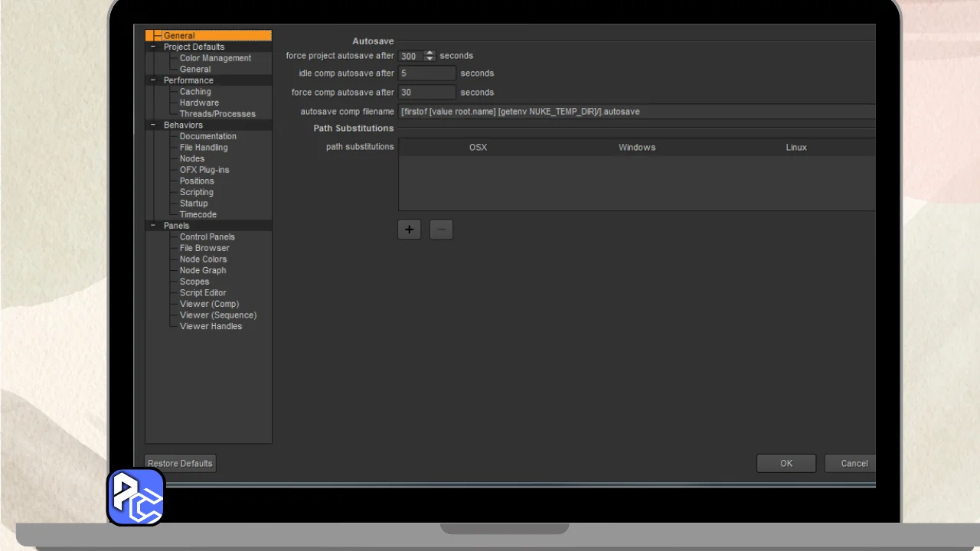Screen dimensions: 980x551
Task: Collapse the Performance tree section
Action: click(x=153, y=80)
